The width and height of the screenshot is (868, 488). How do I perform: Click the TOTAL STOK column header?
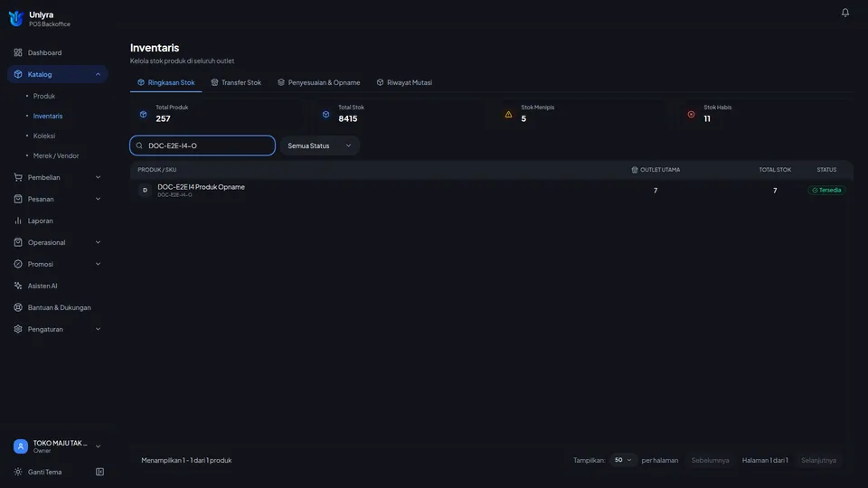pyautogui.click(x=775, y=170)
